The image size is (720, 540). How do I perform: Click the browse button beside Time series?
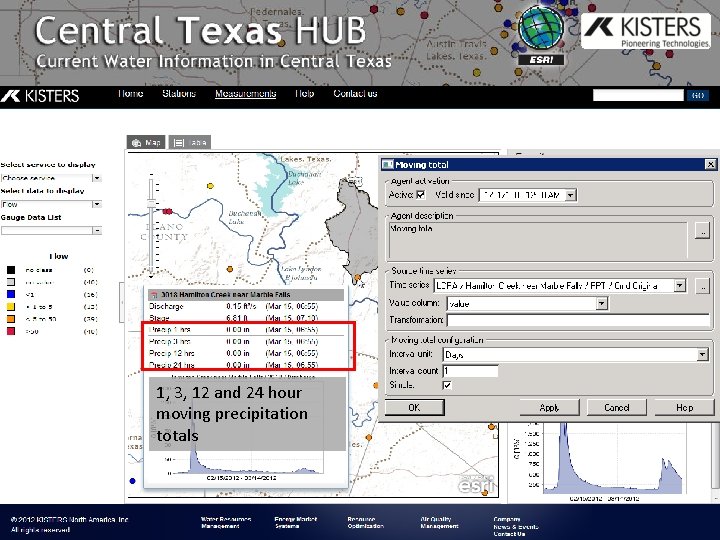(x=703, y=286)
